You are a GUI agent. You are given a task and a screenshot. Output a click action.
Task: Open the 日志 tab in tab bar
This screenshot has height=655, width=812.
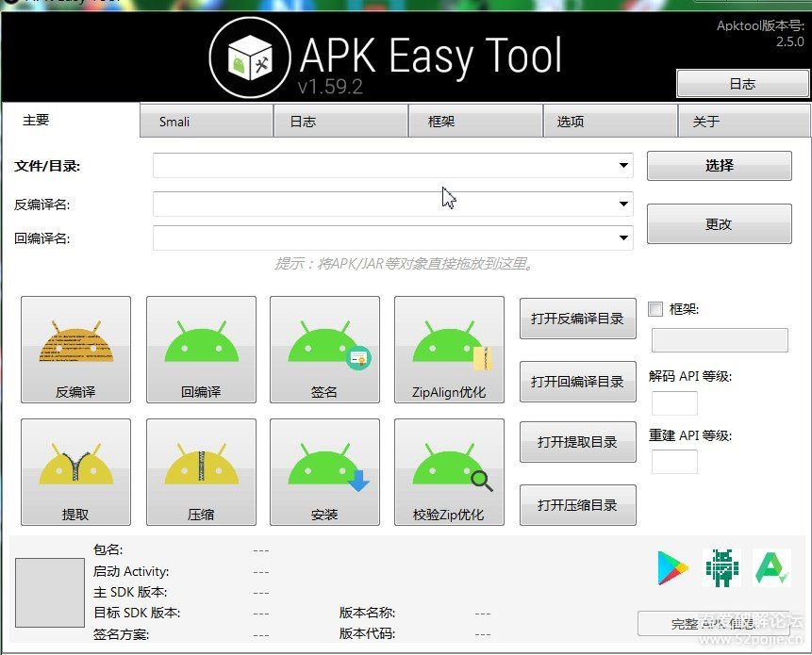pyautogui.click(x=340, y=121)
